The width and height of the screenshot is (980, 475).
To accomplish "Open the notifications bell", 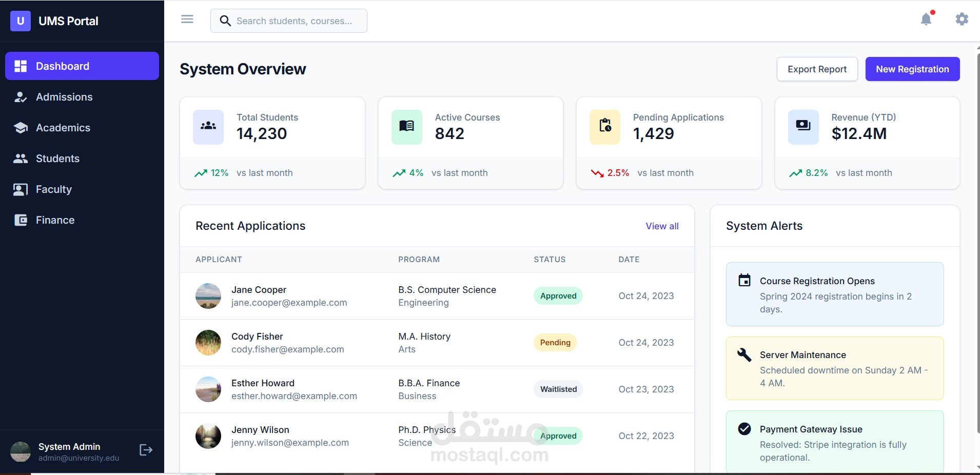I will tap(926, 19).
